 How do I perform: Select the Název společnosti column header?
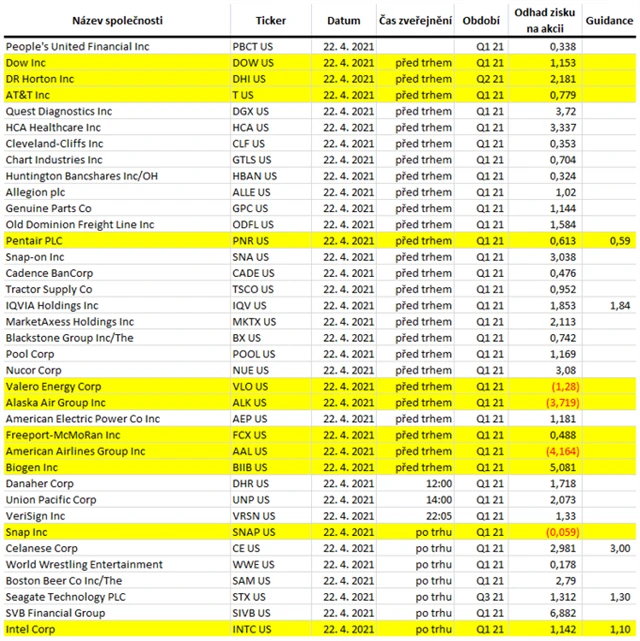pyautogui.click(x=117, y=20)
